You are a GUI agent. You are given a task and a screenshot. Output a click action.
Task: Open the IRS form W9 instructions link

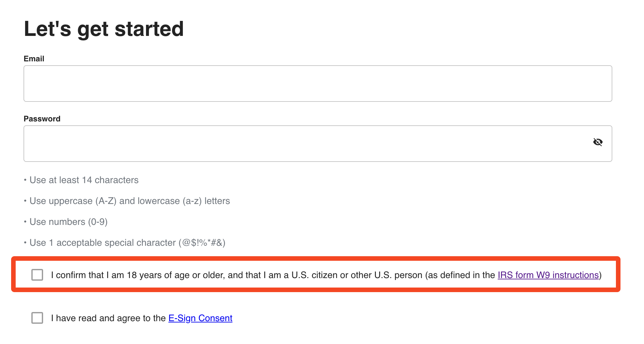tap(548, 275)
